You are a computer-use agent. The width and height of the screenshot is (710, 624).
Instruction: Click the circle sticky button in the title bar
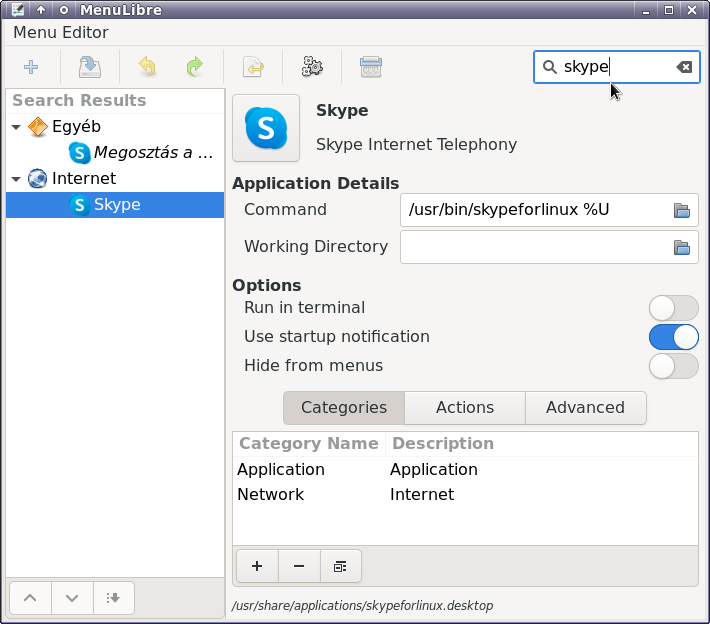click(64, 10)
